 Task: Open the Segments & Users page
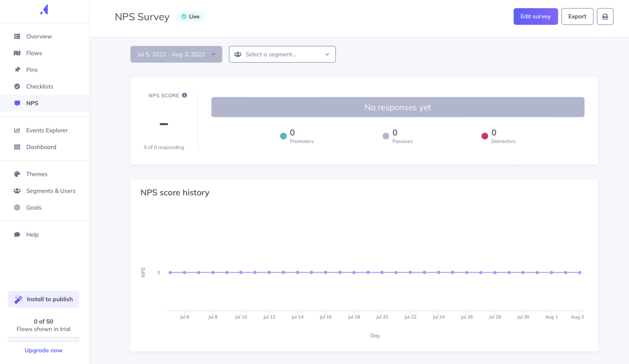point(51,191)
